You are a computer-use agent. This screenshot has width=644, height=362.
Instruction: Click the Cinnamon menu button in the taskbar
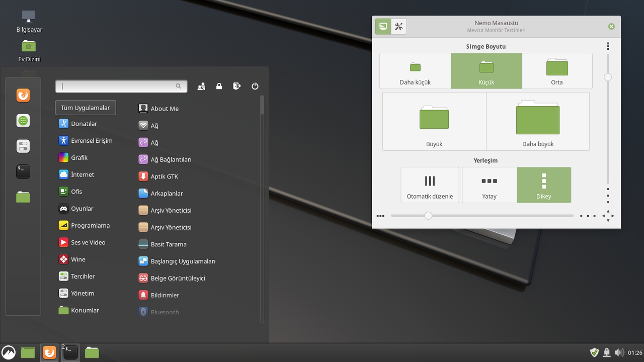(x=9, y=352)
